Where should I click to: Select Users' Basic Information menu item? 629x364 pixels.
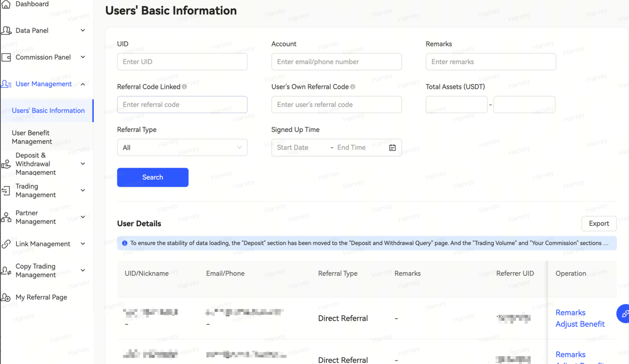point(48,111)
